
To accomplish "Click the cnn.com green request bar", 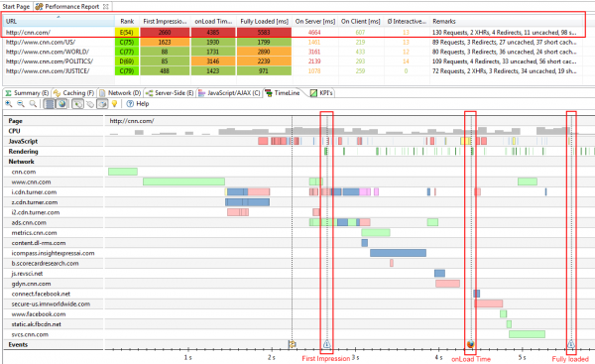I will coord(123,172).
